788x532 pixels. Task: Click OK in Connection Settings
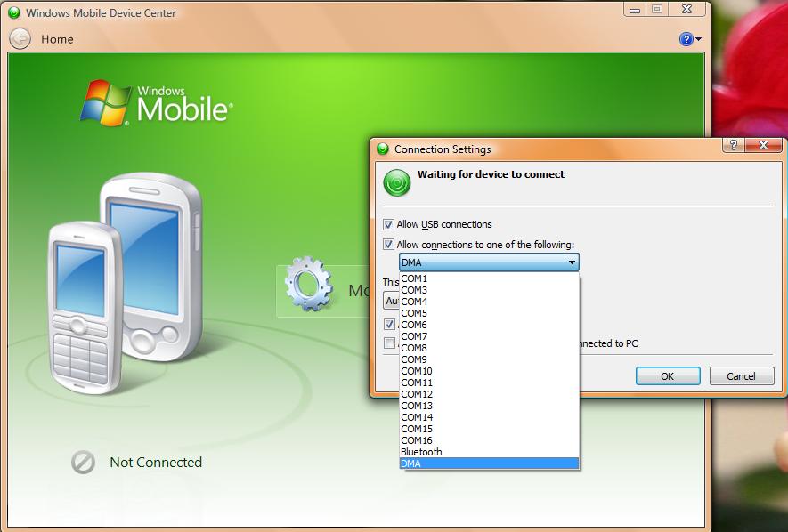(x=668, y=376)
